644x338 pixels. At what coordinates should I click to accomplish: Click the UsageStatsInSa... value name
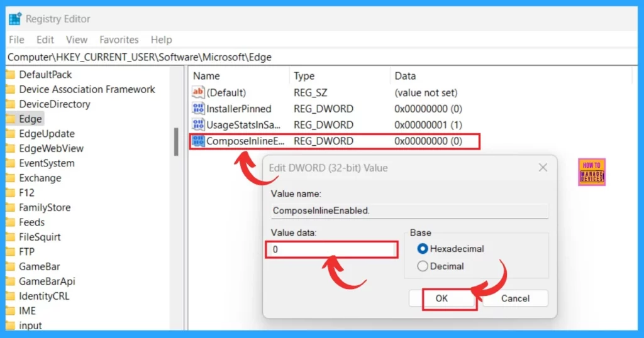(243, 124)
